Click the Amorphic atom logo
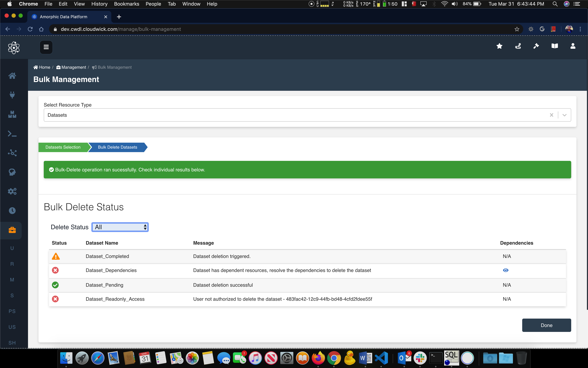588x368 pixels. (x=14, y=47)
